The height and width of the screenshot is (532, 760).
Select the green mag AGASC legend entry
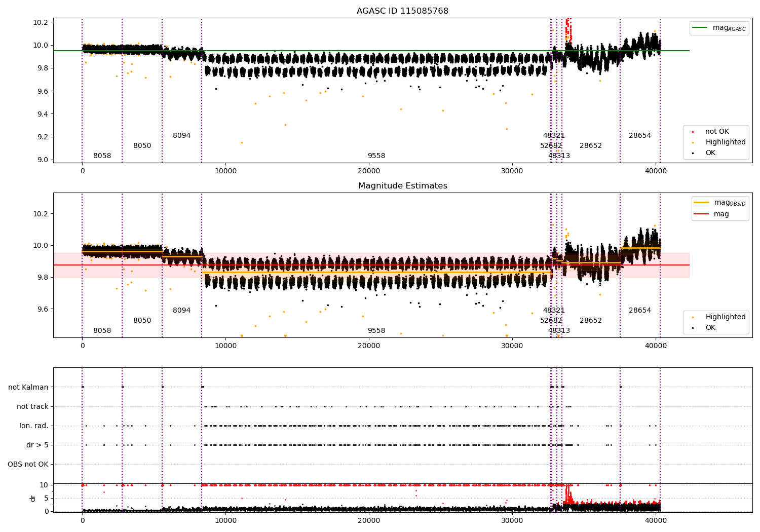pos(719,28)
